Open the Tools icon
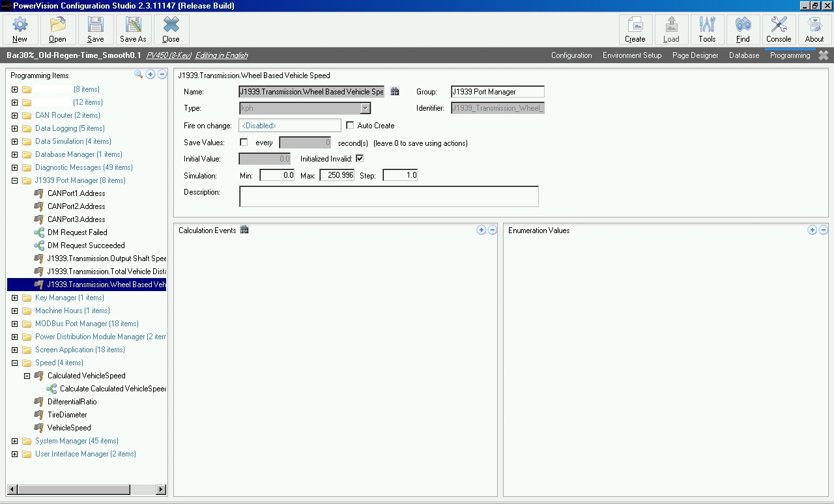Image resolution: width=834 pixels, height=504 pixels. (707, 30)
